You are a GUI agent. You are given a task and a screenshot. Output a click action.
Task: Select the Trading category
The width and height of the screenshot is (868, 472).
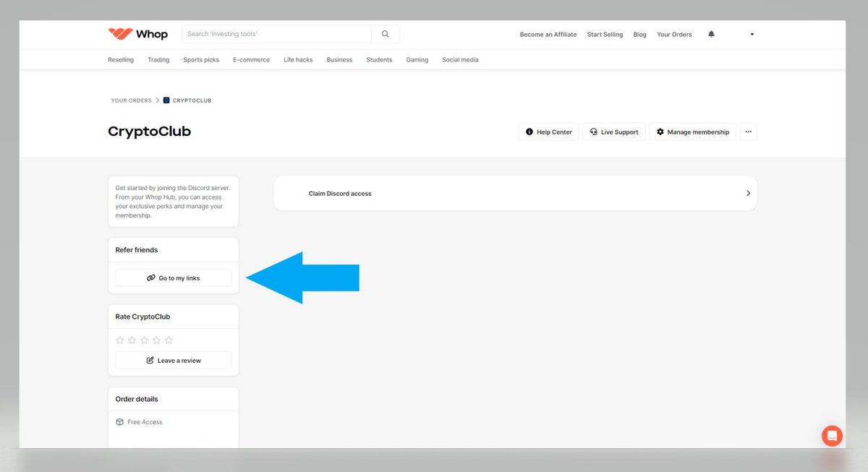[x=158, y=60]
